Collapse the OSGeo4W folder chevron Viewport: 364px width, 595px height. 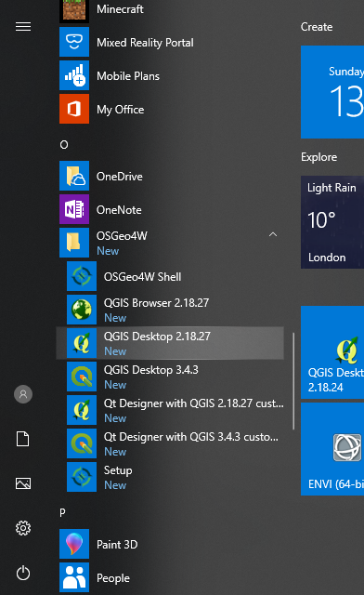coord(273,234)
